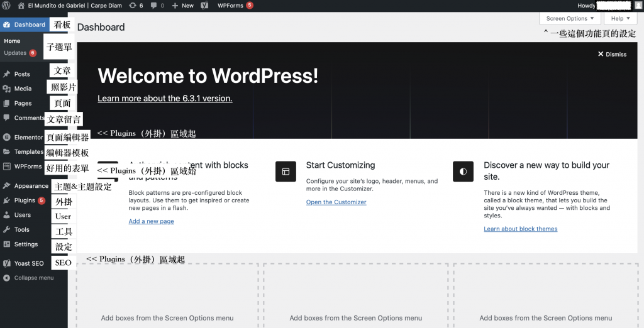644x328 pixels.
Task: Expand the Screen Options dropdown
Action: 570,18
